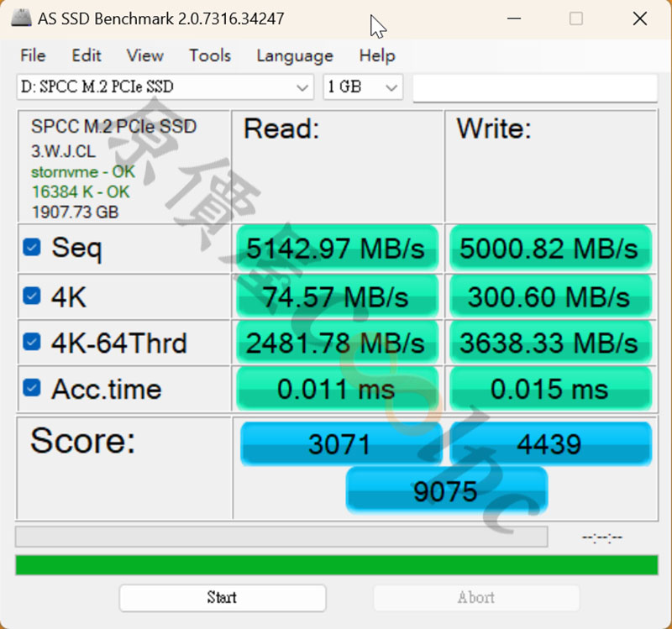The image size is (672, 629).
Task: Click the 16384 K - OK alignment status
Action: tap(81, 192)
